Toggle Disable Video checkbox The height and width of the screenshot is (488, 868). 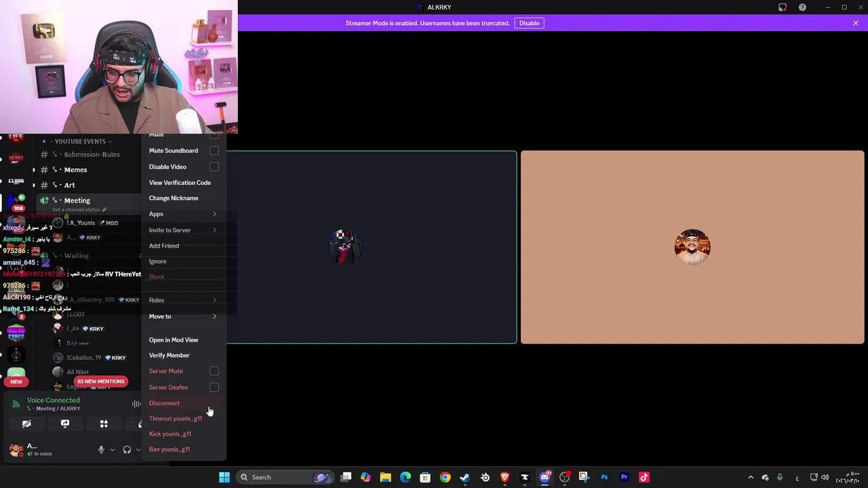coord(214,167)
